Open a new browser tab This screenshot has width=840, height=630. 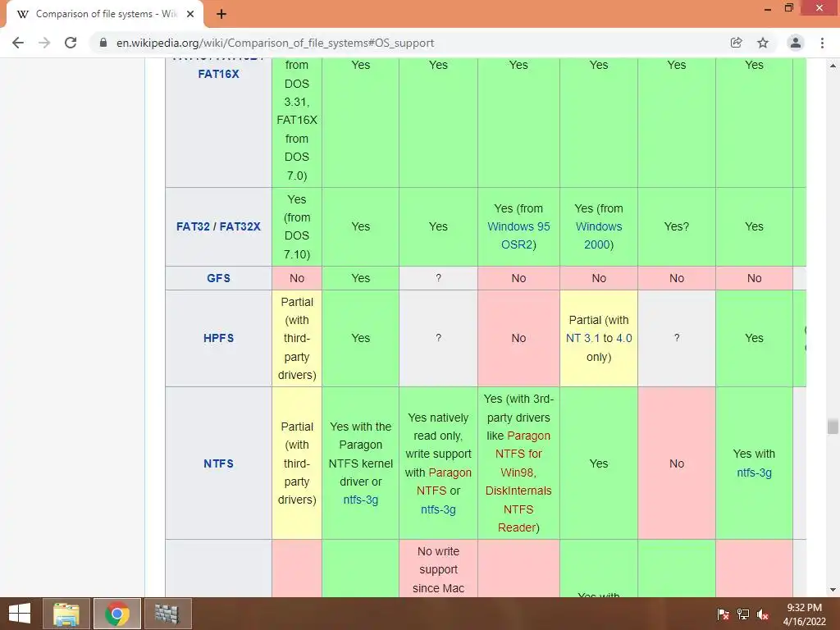tap(221, 14)
